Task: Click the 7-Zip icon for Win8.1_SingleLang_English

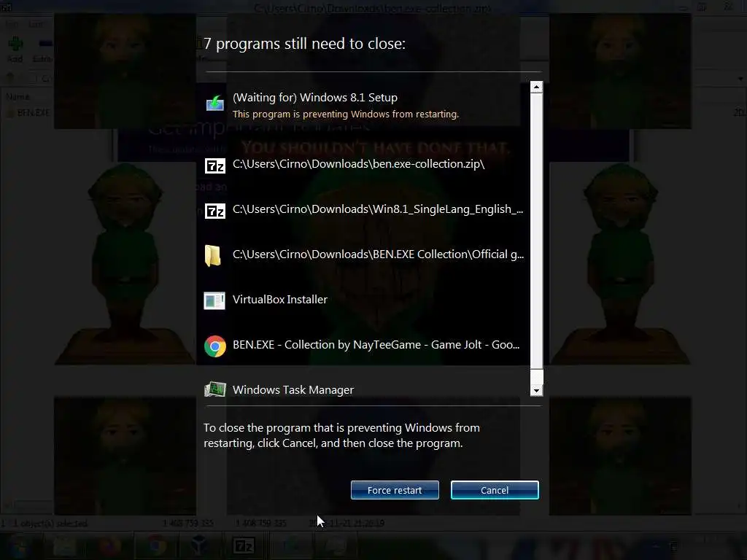Action: coord(215,211)
